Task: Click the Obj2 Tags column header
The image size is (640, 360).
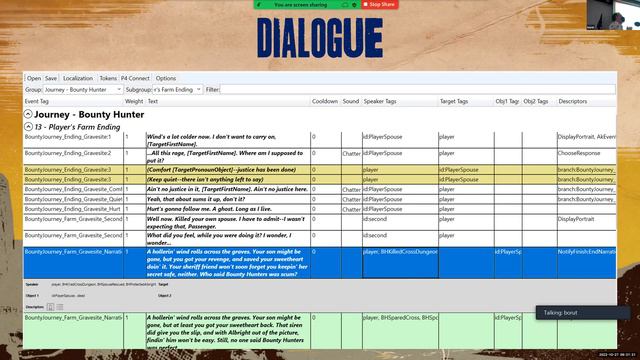Action: pyautogui.click(x=536, y=101)
